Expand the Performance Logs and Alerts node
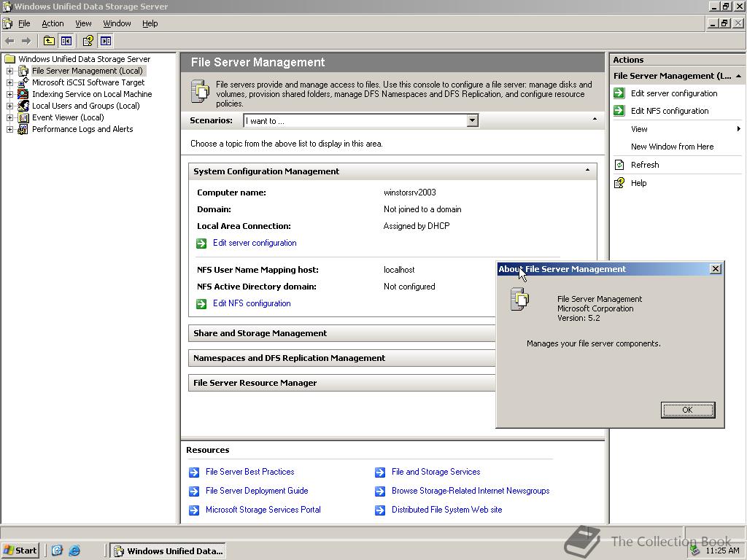Image resolution: width=747 pixels, height=560 pixels. [x=9, y=129]
